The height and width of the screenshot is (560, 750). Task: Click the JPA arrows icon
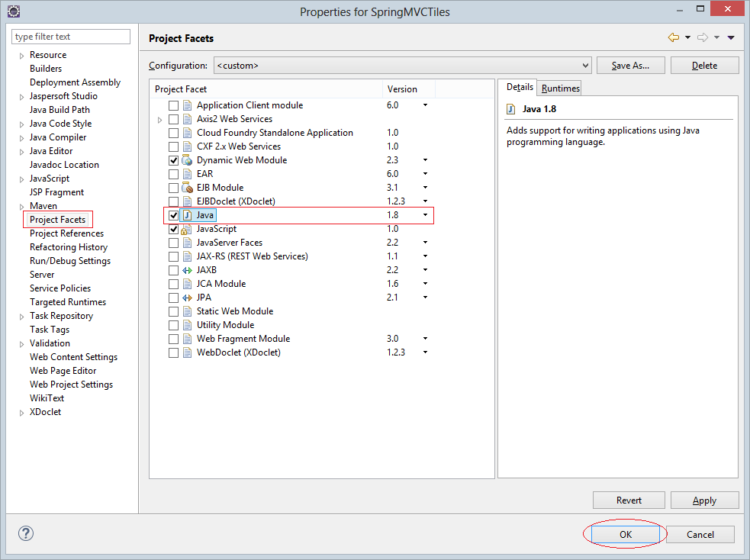click(x=187, y=298)
